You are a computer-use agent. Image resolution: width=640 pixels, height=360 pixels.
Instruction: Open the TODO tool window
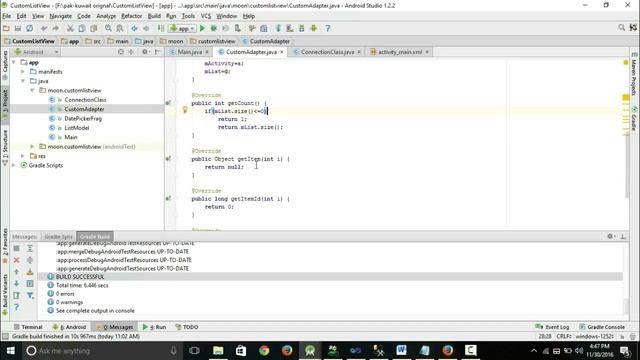[x=187, y=327]
